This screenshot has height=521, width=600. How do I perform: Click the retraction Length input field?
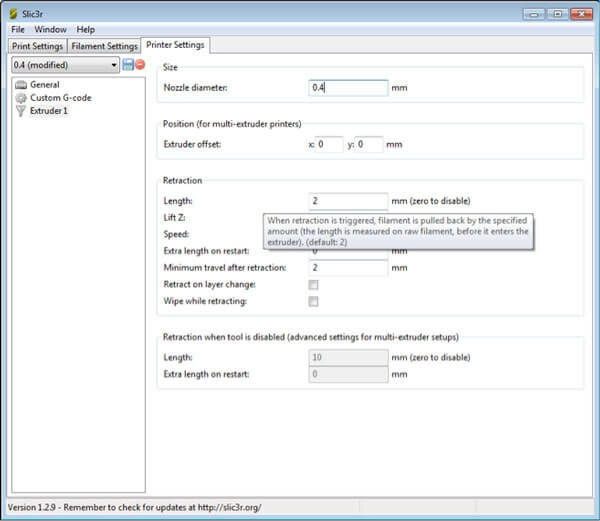[348, 201]
